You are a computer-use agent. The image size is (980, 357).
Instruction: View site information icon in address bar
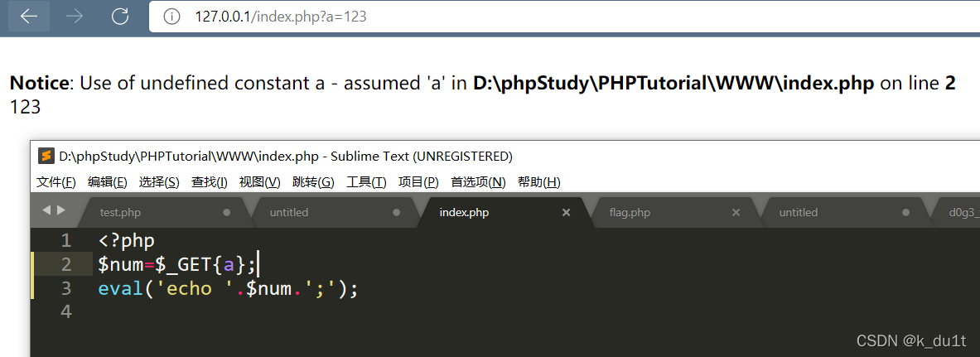click(x=171, y=17)
